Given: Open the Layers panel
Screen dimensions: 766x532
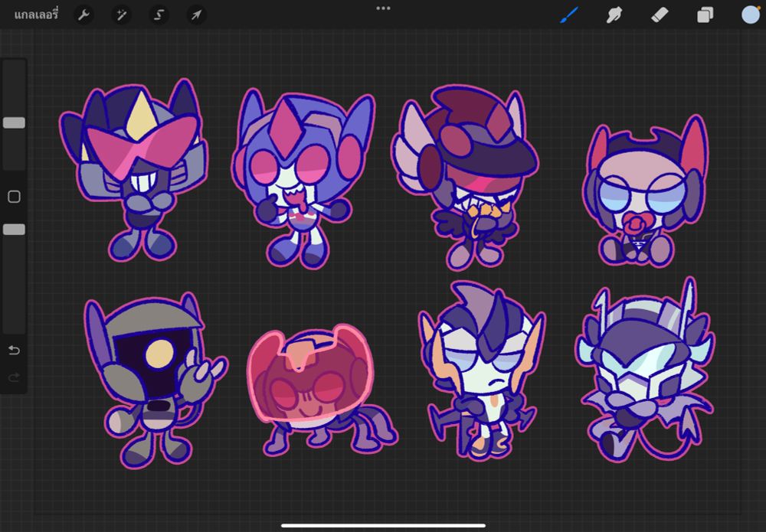Looking at the screenshot, I should point(705,15).
